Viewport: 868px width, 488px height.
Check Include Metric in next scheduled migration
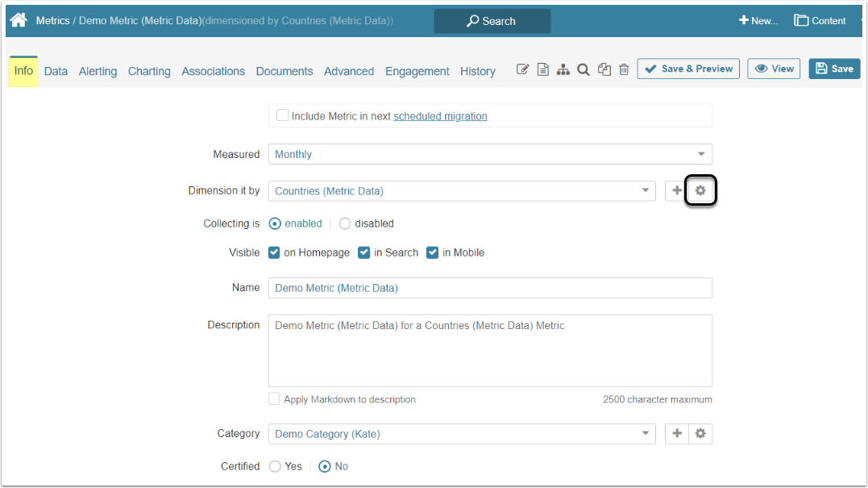pos(283,115)
